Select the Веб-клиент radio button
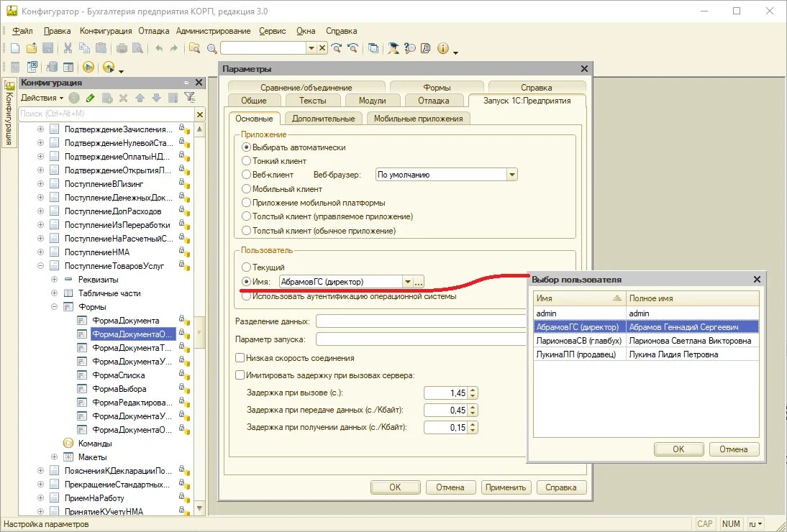Image resolution: width=787 pixels, height=532 pixels. (x=247, y=175)
